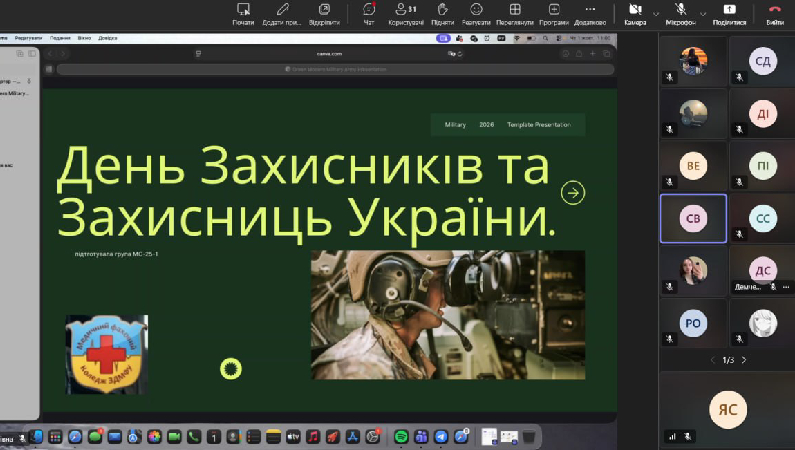Unmute with the Мікрофон button
Screen dimensions: 795x450
(x=680, y=14)
